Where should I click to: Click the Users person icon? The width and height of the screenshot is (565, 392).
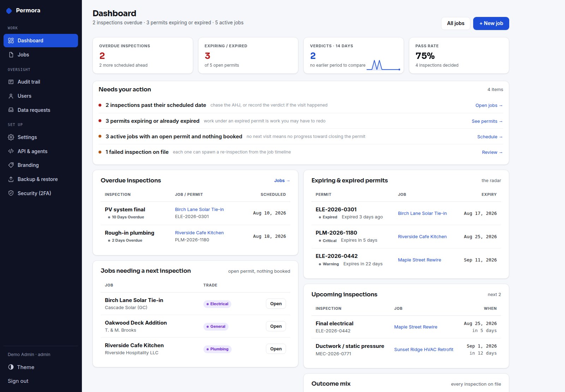pos(11,96)
